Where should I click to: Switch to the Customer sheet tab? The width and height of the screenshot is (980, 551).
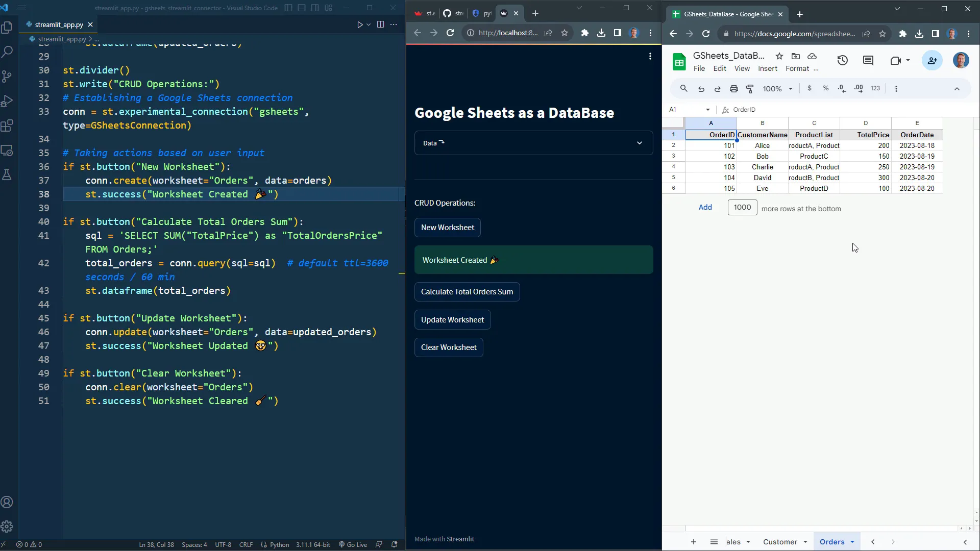[780, 542]
